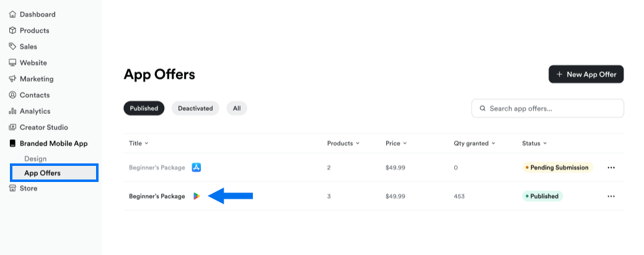644x255 pixels.
Task: Show the Published offers filter
Action: pyautogui.click(x=144, y=108)
